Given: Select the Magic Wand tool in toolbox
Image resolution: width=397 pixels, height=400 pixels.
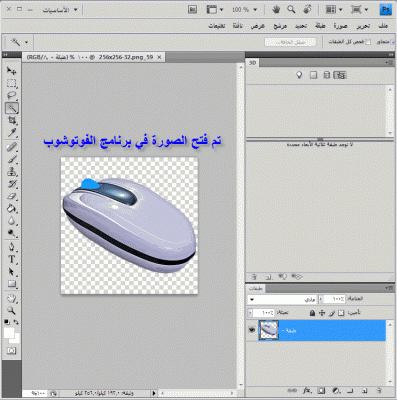Looking at the screenshot, I should (12, 108).
